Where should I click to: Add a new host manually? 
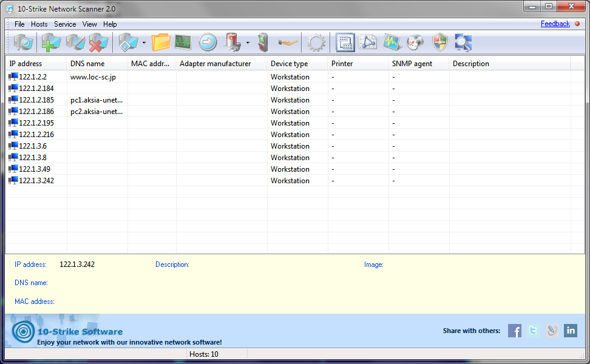click(51, 42)
